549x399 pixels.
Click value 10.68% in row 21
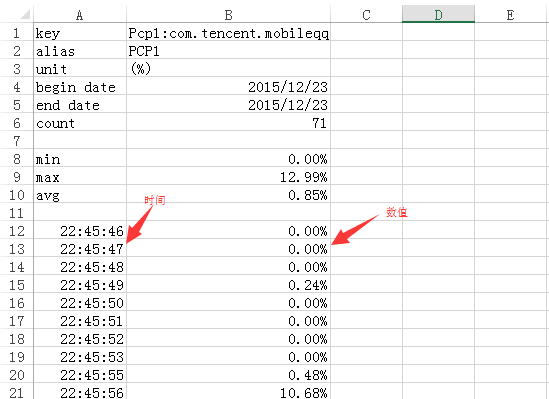[228, 392]
